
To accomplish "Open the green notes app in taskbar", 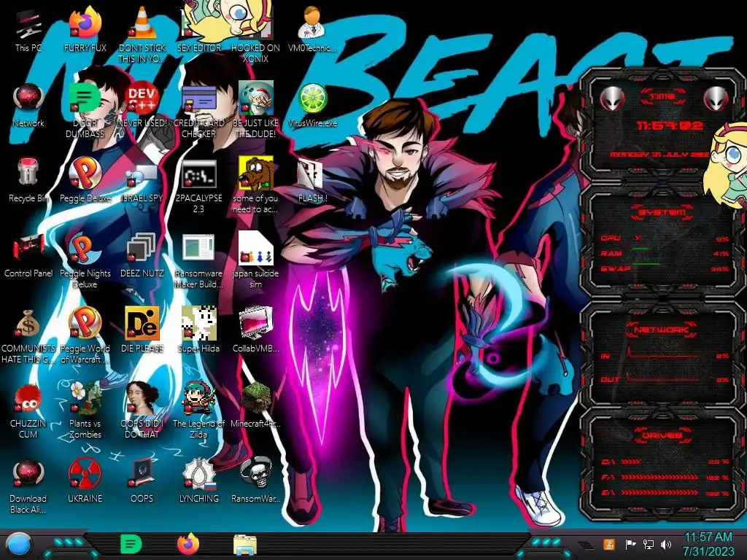I will click(131, 544).
